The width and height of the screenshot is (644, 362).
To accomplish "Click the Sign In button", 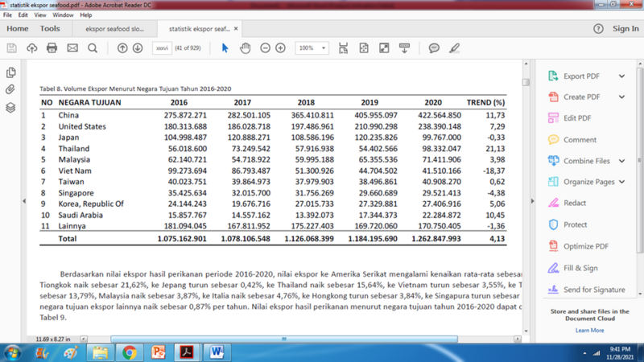I will [625, 29].
